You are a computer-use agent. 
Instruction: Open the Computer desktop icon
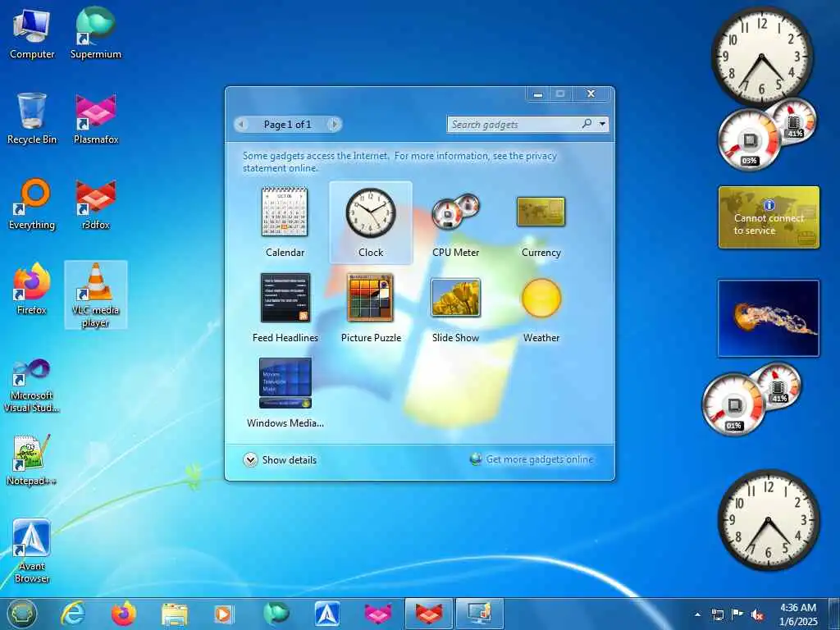pos(32,34)
